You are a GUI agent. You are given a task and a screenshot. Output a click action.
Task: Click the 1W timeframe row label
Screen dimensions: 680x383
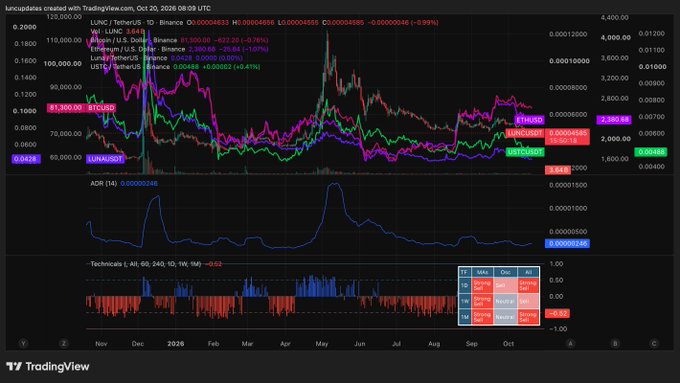[x=464, y=301]
